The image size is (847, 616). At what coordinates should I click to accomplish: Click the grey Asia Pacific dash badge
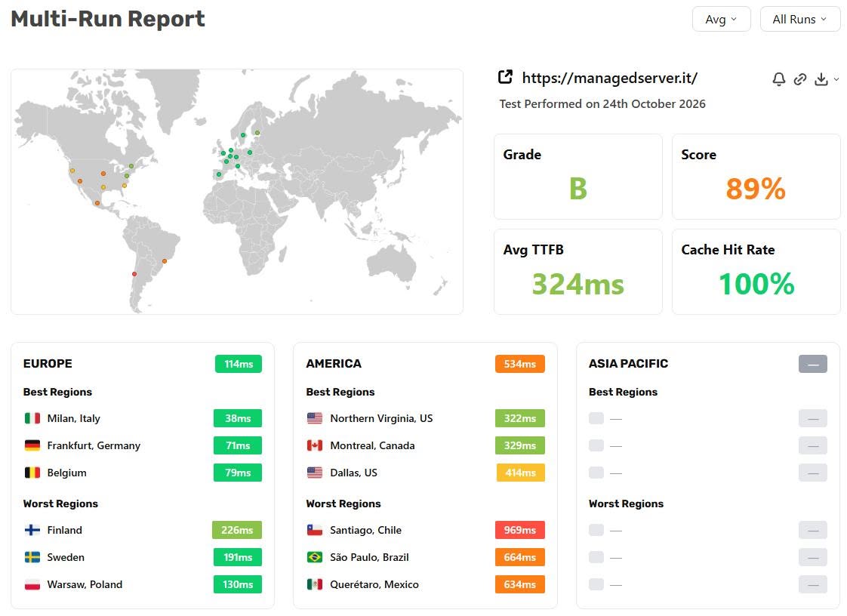813,364
